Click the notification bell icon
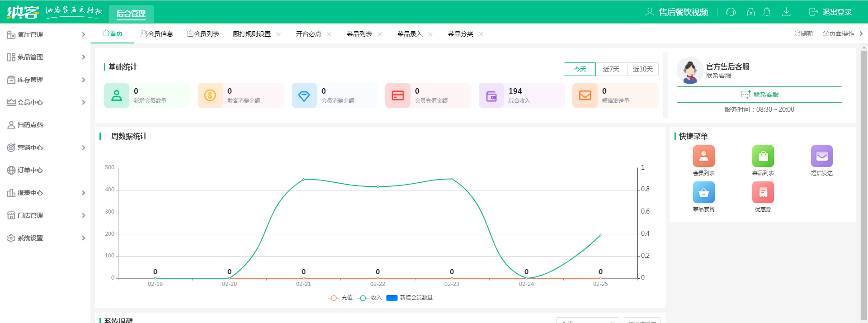Image resolution: width=868 pixels, height=323 pixels. coord(767,12)
